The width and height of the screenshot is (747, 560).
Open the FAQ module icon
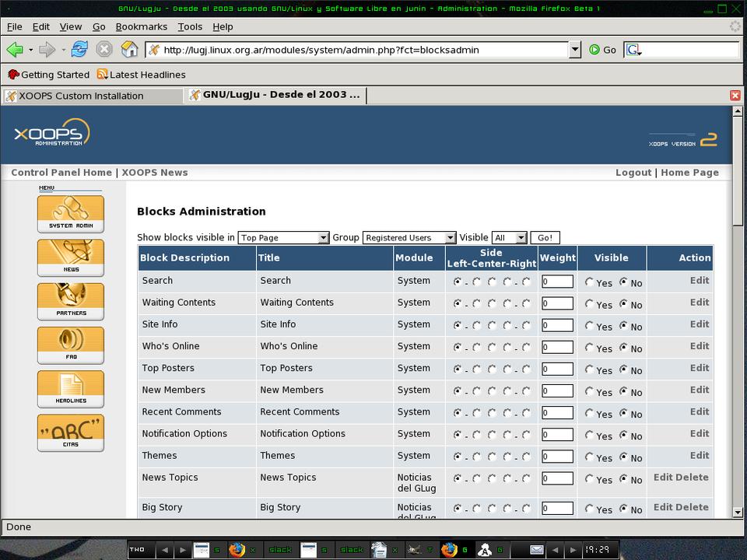click(70, 345)
